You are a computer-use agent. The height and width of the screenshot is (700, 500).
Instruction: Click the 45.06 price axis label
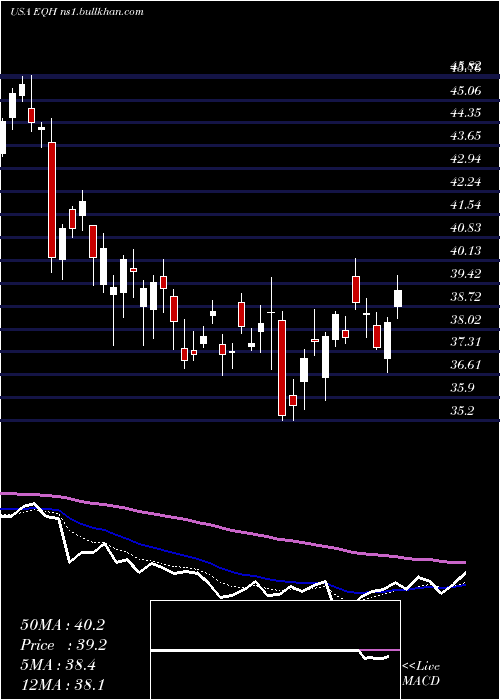466,91
